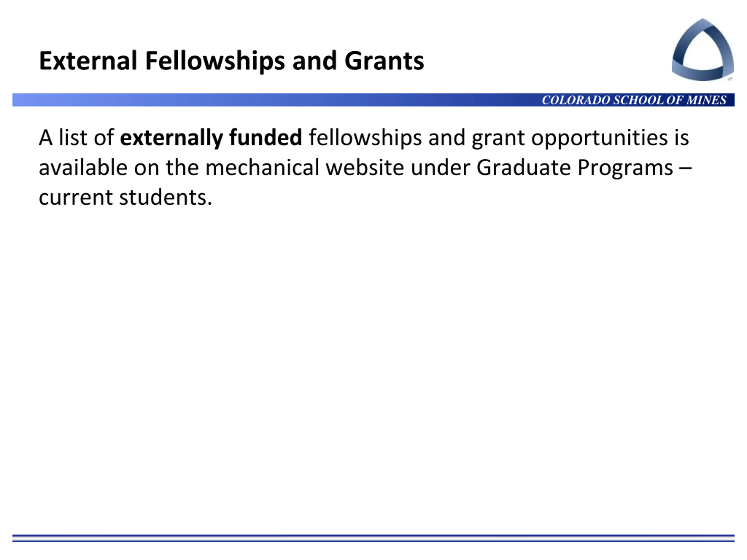This screenshot has width=747, height=560.
Task: Click the words "A list of" starting the paragraph
Action: 76,138
